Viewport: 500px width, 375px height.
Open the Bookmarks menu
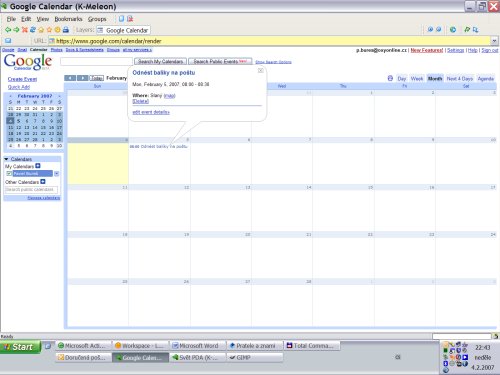click(x=68, y=19)
